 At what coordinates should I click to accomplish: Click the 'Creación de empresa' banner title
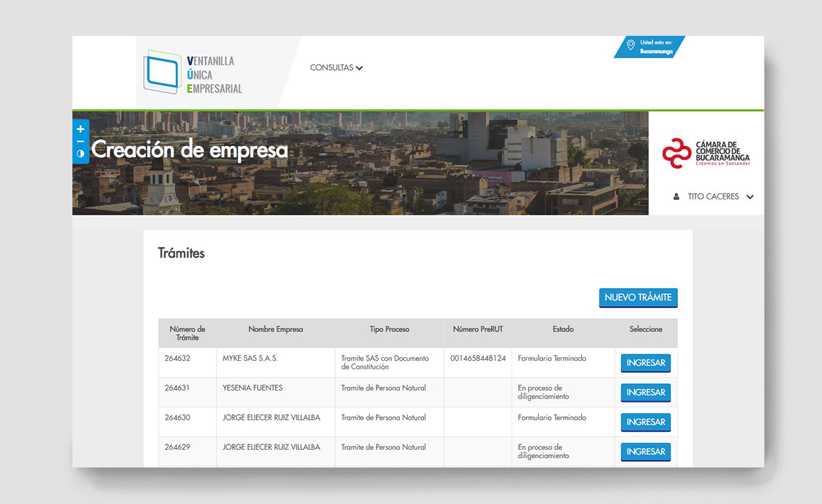click(x=190, y=150)
